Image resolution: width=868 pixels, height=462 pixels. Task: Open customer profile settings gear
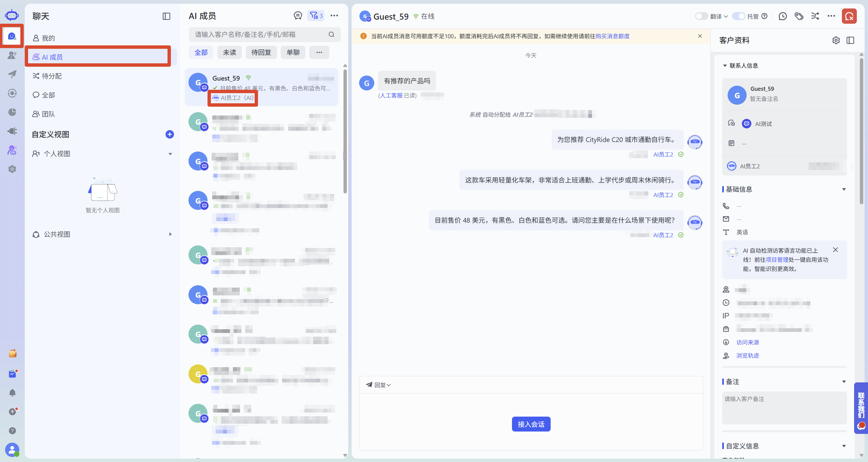(x=836, y=40)
